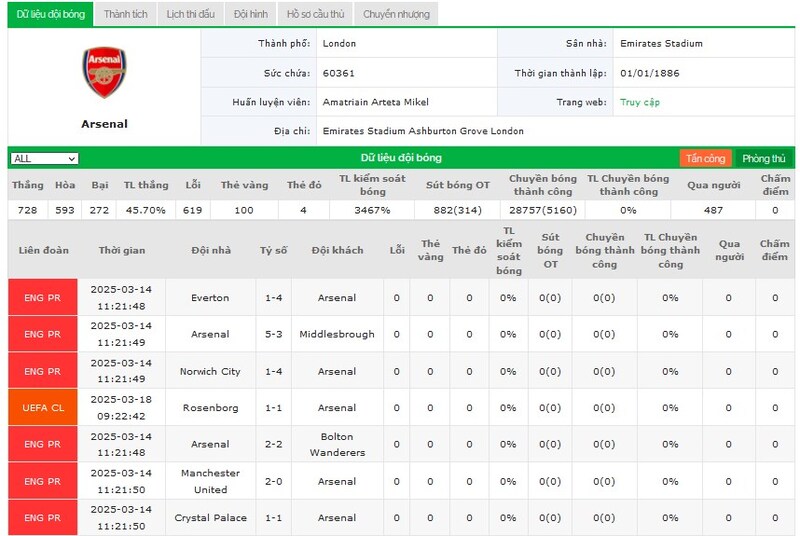
Task: Click the Bolton Wanderers team name
Action: pos(337,444)
